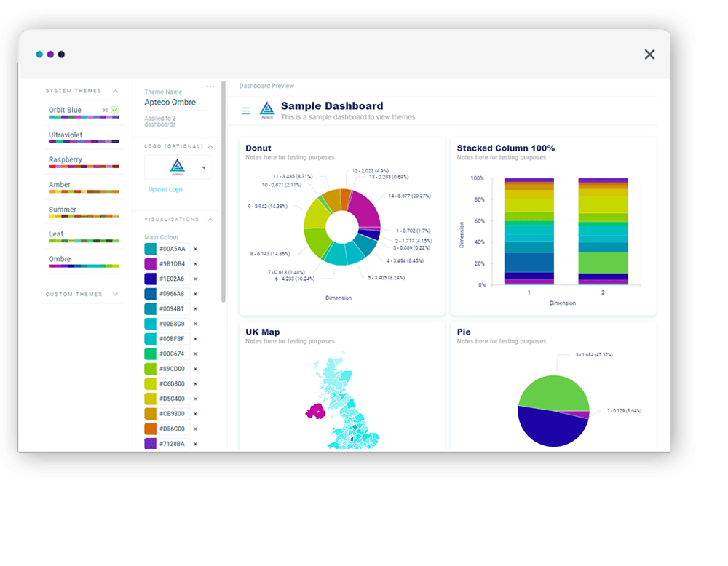Click the purple dot in the window controls
The height and width of the screenshot is (566, 728).
coord(50,54)
